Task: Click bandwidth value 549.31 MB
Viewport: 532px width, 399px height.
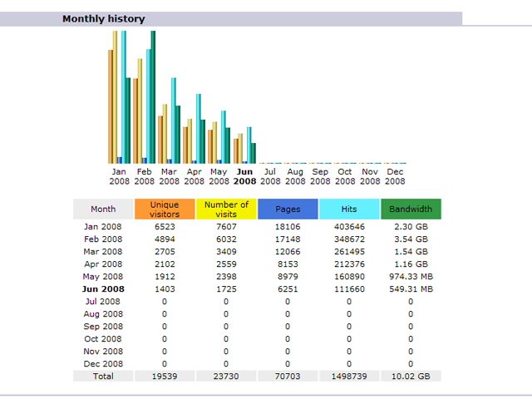Action: click(411, 289)
